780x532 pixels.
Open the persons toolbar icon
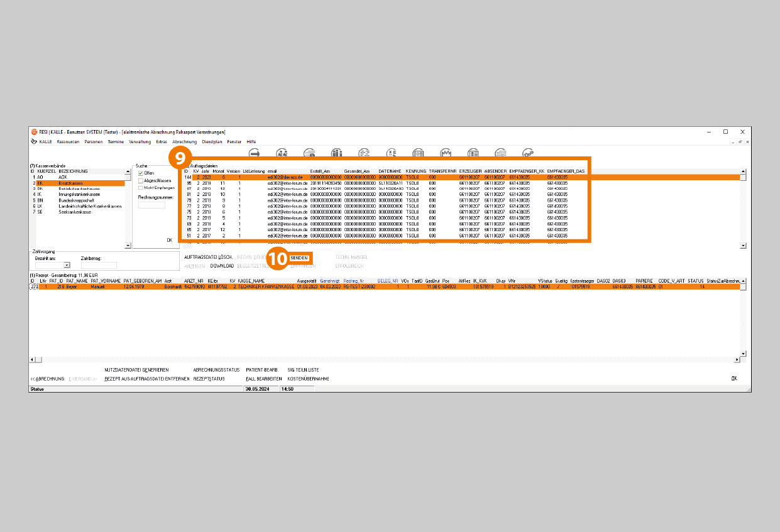(282, 153)
